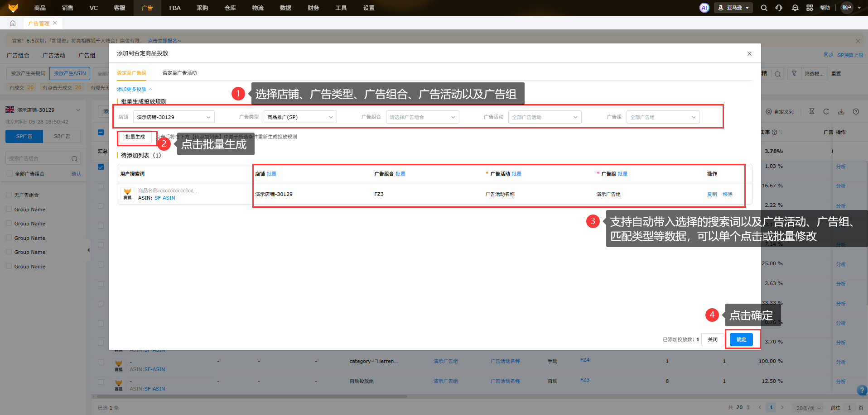Screen dimensions: 868x415
Task: Switch to 否定至广告活动 tab
Action: [179, 73]
